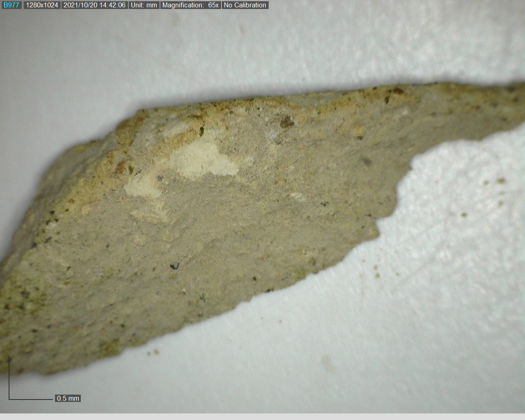Click the Magnification: 65x label
Viewport: 525px width, 420px height.
pyautogui.click(x=190, y=5)
